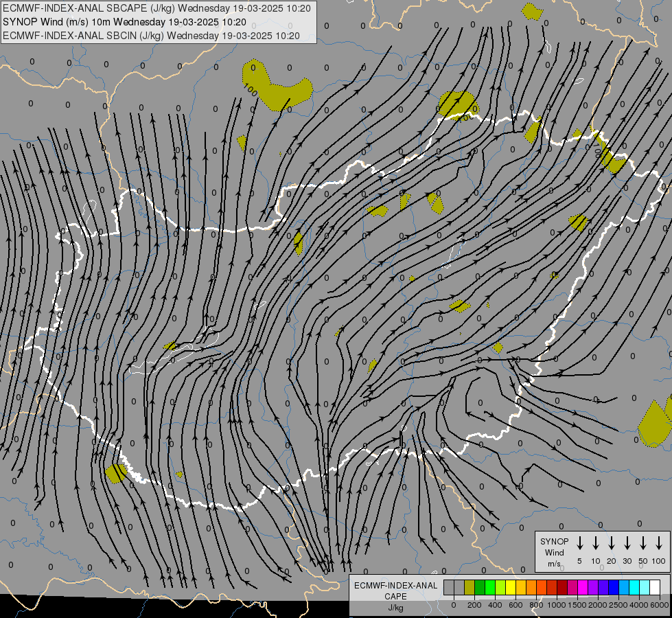Click the 200 tick label in CAPE legend

click(474, 605)
